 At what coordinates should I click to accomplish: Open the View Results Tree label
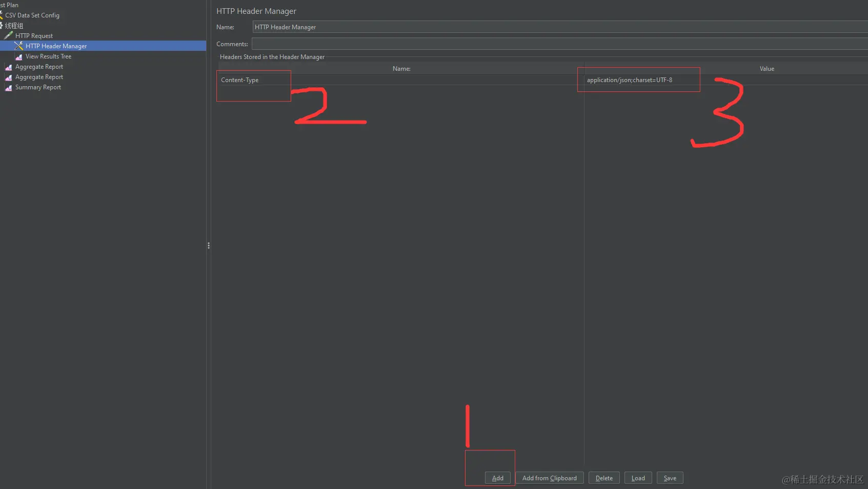48,56
